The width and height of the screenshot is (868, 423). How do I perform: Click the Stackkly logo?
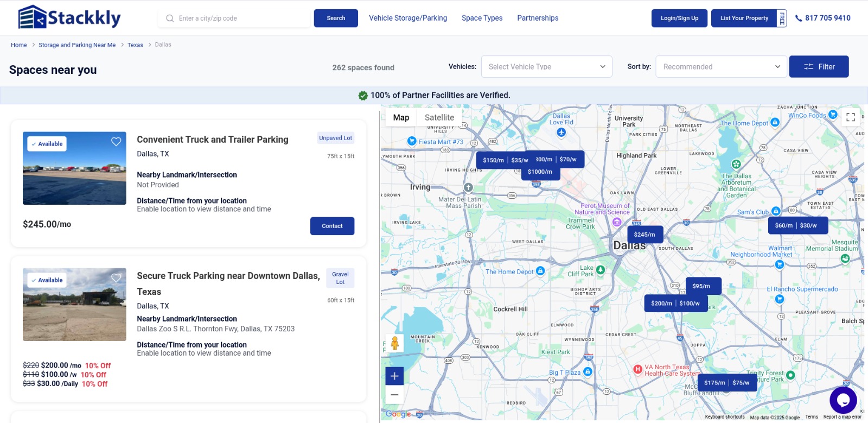pyautogui.click(x=69, y=17)
